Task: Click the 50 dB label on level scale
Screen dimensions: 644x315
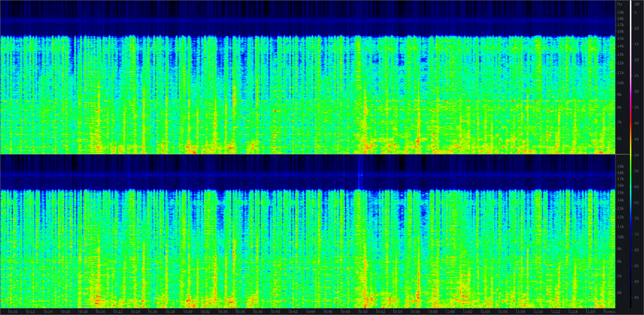Action: 636,155
